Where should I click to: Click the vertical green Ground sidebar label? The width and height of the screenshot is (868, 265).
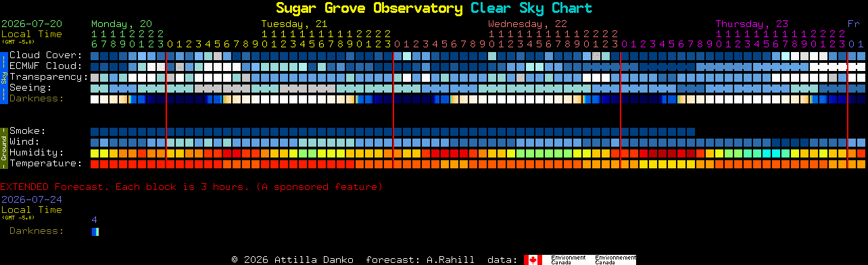pyautogui.click(x=3, y=147)
